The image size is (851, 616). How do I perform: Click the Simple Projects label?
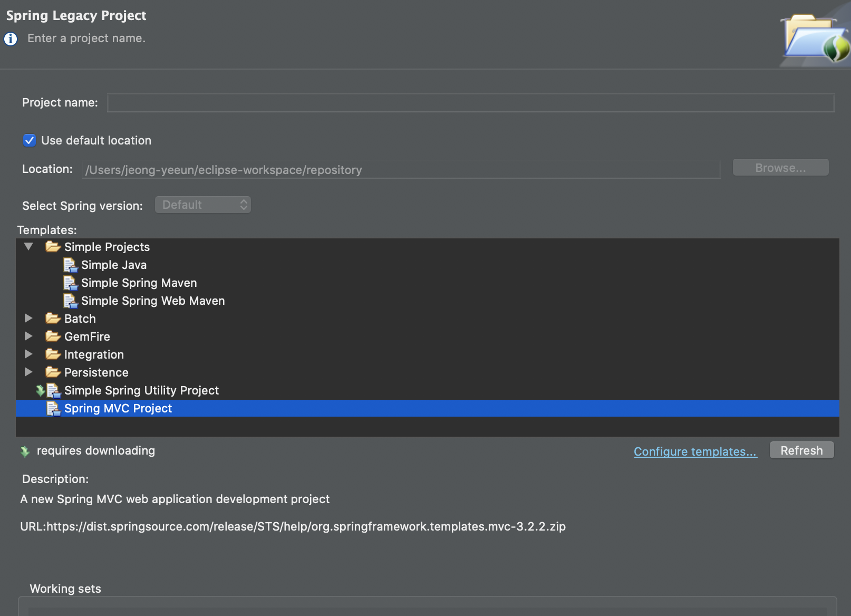[x=107, y=247]
